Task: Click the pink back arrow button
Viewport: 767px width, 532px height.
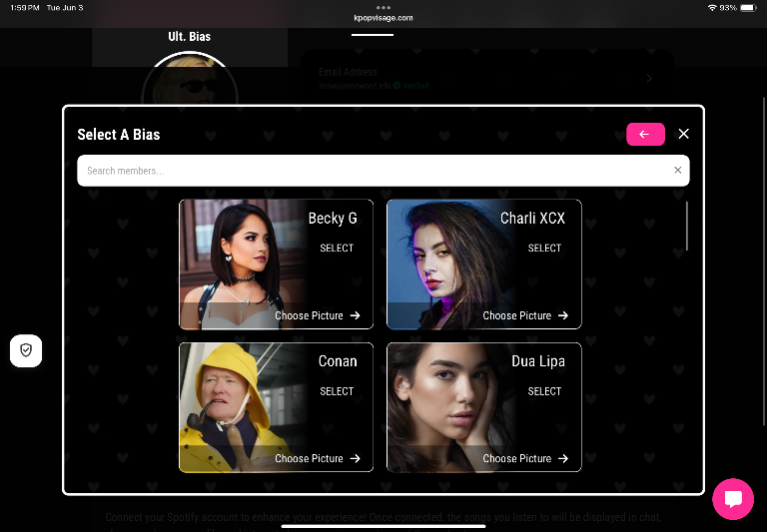Action: click(x=645, y=134)
